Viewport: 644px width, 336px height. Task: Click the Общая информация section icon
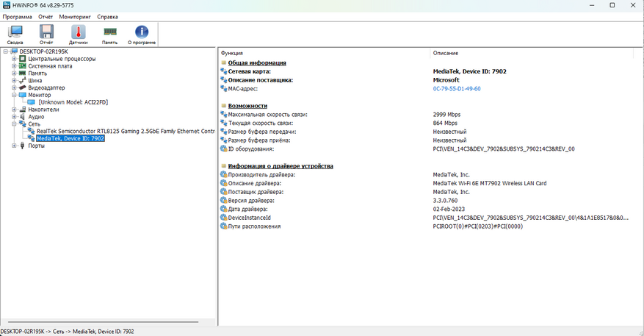(224, 63)
